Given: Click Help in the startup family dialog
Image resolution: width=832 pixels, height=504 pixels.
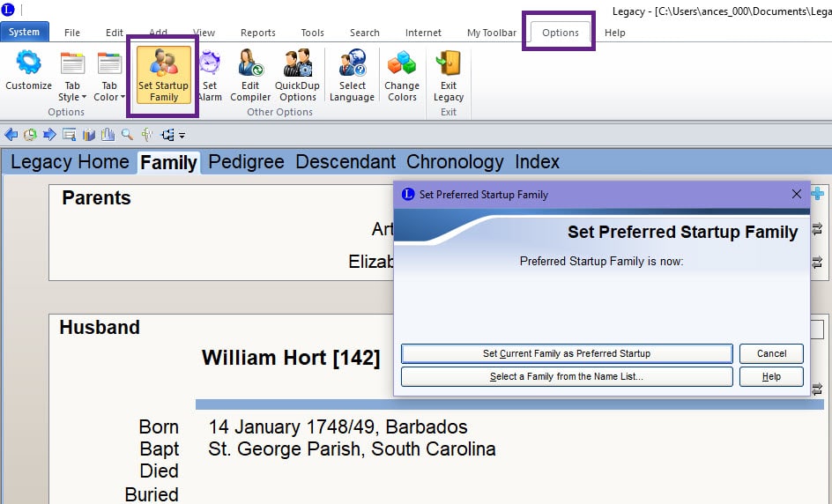Looking at the screenshot, I should (x=771, y=376).
